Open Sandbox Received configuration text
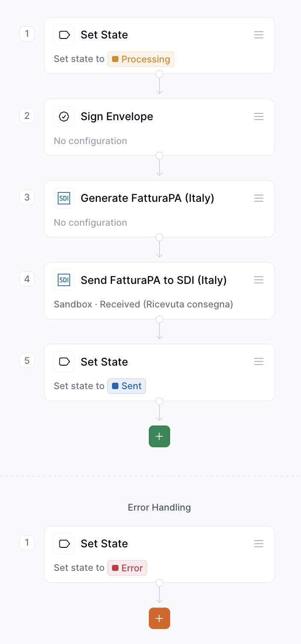301x644 pixels. [x=143, y=304]
